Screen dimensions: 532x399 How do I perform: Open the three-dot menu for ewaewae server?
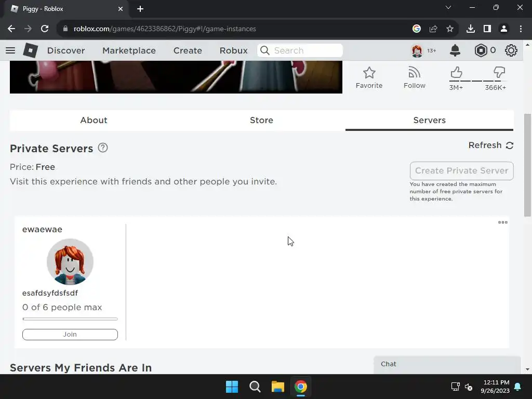(503, 222)
